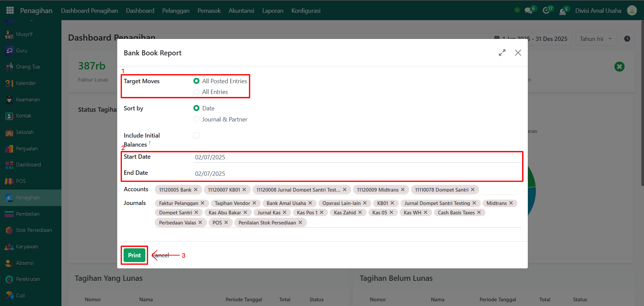Open the Tahun Ini period dropdown

click(x=596, y=39)
